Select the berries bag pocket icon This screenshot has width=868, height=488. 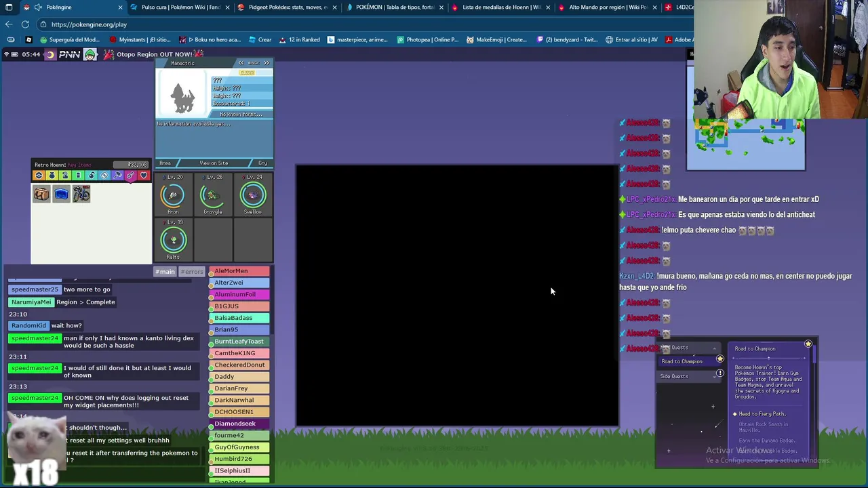[x=92, y=176]
